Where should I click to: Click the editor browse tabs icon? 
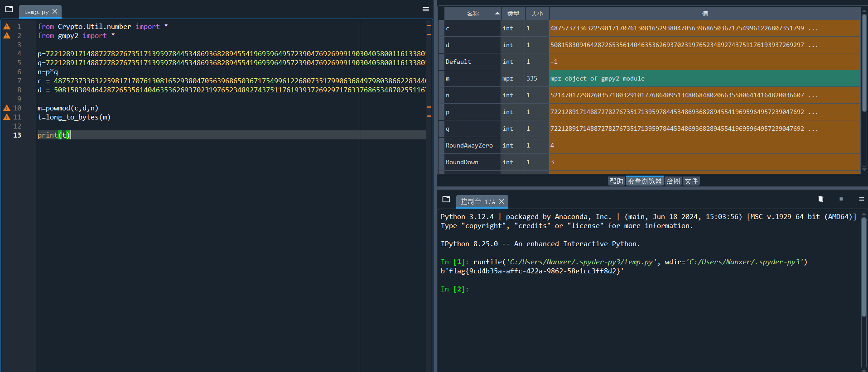[9, 9]
